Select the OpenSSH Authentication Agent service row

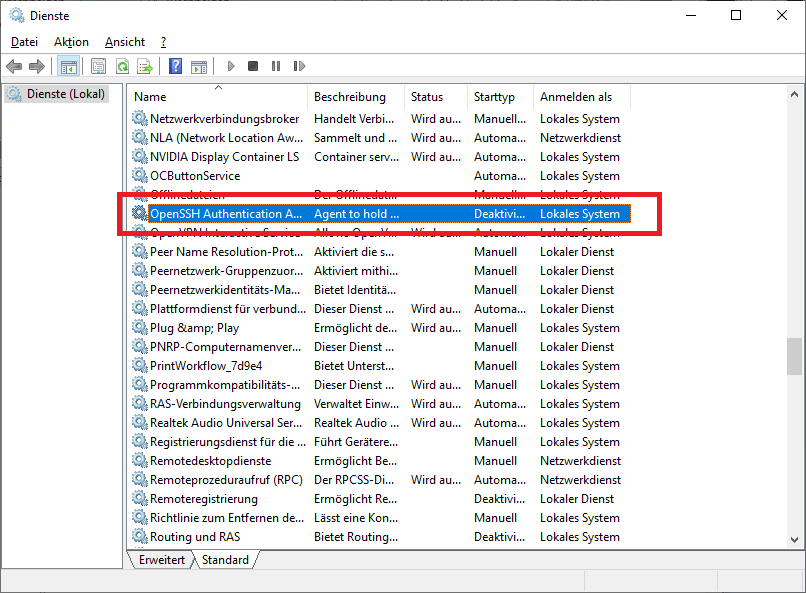225,214
